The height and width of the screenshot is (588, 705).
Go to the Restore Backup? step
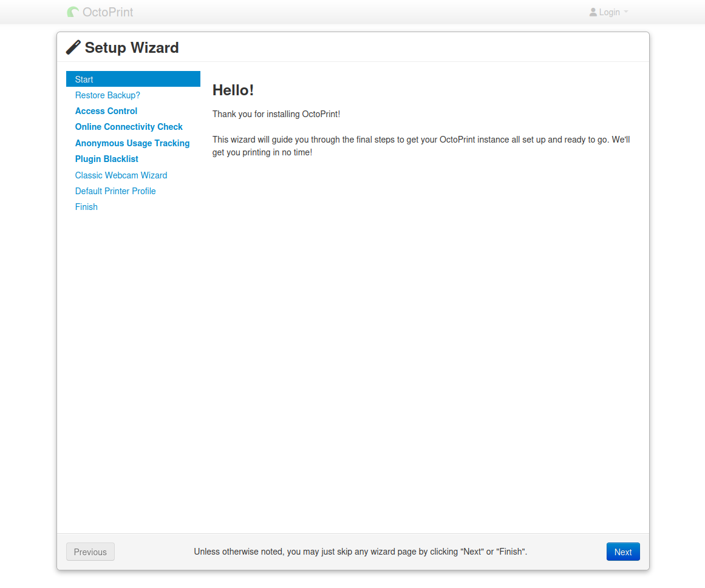(107, 95)
